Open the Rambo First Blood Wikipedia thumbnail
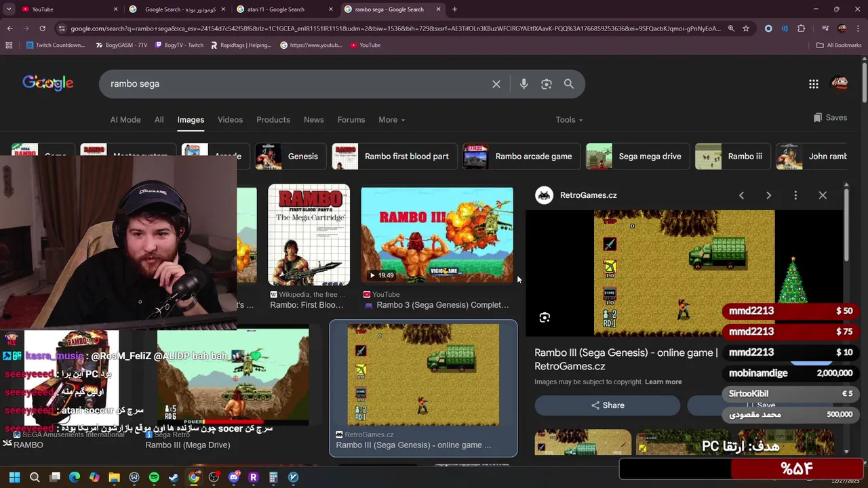The height and width of the screenshot is (488, 868). [309, 235]
